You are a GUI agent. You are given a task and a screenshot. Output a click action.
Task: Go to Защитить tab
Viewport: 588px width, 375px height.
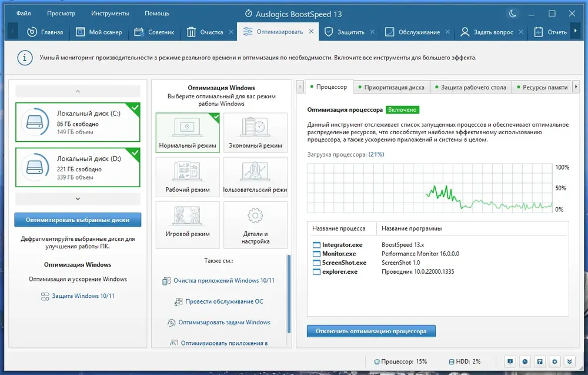pos(344,32)
